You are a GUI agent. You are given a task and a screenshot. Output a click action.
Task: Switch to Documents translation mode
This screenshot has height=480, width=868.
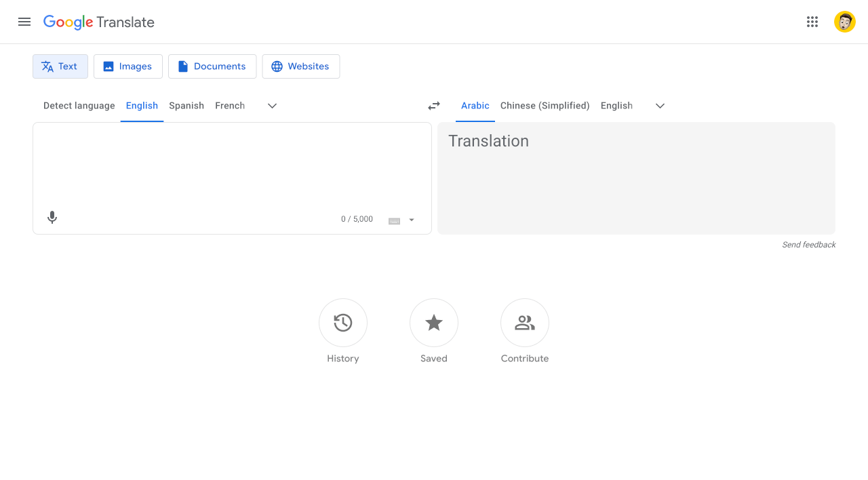pos(212,66)
